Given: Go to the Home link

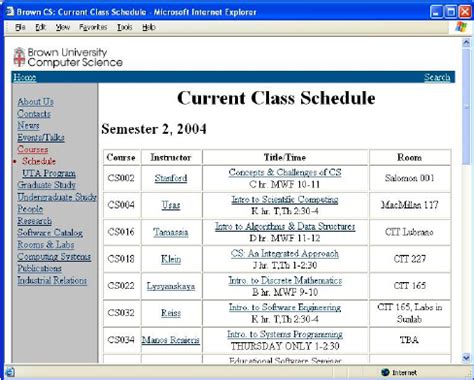Looking at the screenshot, I should pyautogui.click(x=24, y=77).
